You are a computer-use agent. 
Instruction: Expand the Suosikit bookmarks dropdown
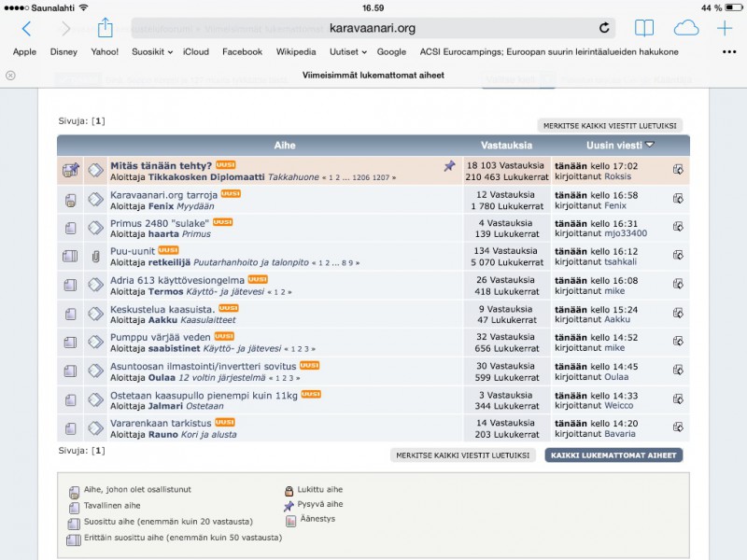(152, 52)
